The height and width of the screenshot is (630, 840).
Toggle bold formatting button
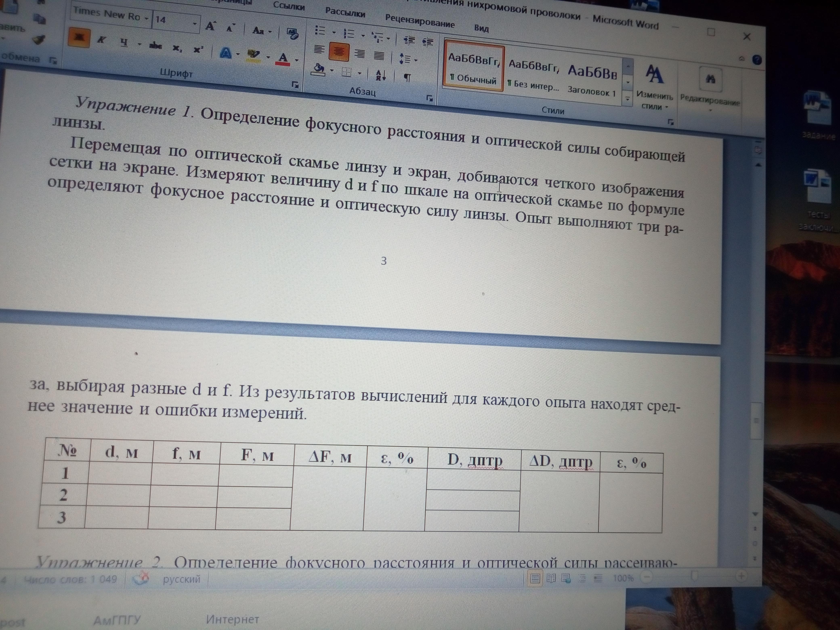pos(79,38)
